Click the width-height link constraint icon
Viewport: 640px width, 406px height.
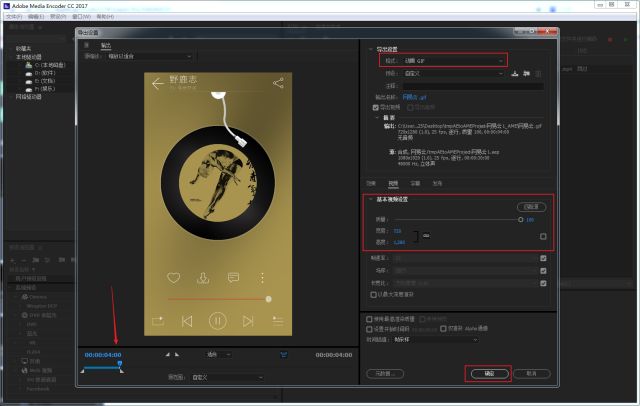(x=426, y=236)
